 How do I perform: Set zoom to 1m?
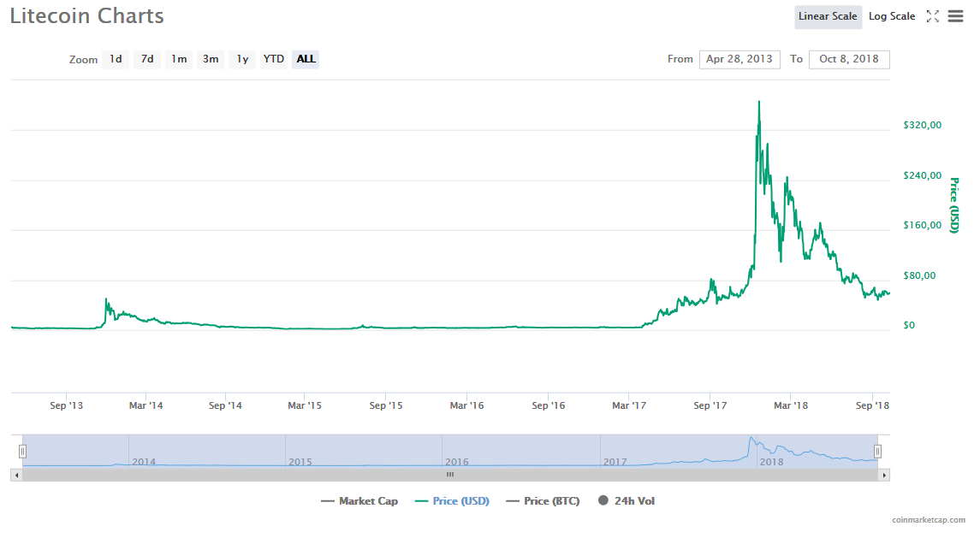(x=179, y=59)
